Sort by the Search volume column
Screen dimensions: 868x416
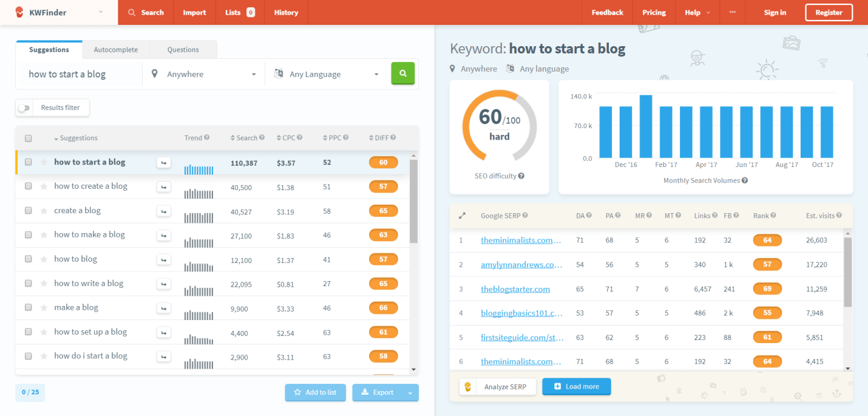tap(244, 138)
